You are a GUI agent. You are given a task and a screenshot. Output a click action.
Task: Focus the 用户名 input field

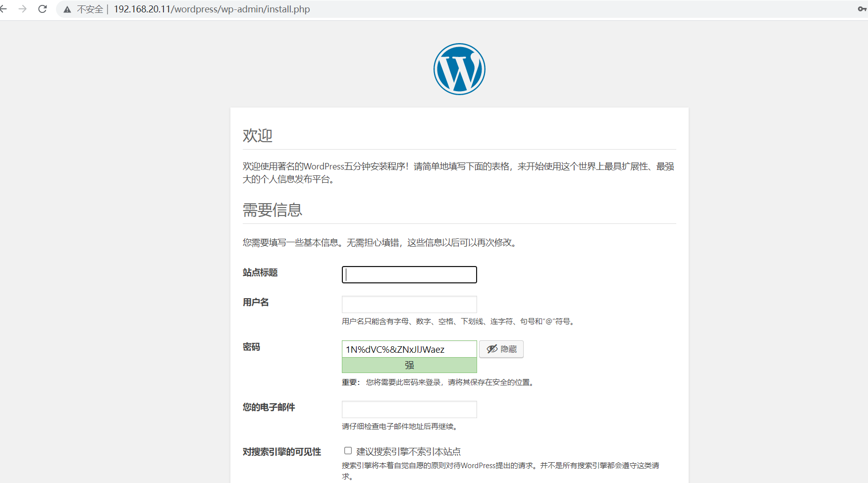409,304
